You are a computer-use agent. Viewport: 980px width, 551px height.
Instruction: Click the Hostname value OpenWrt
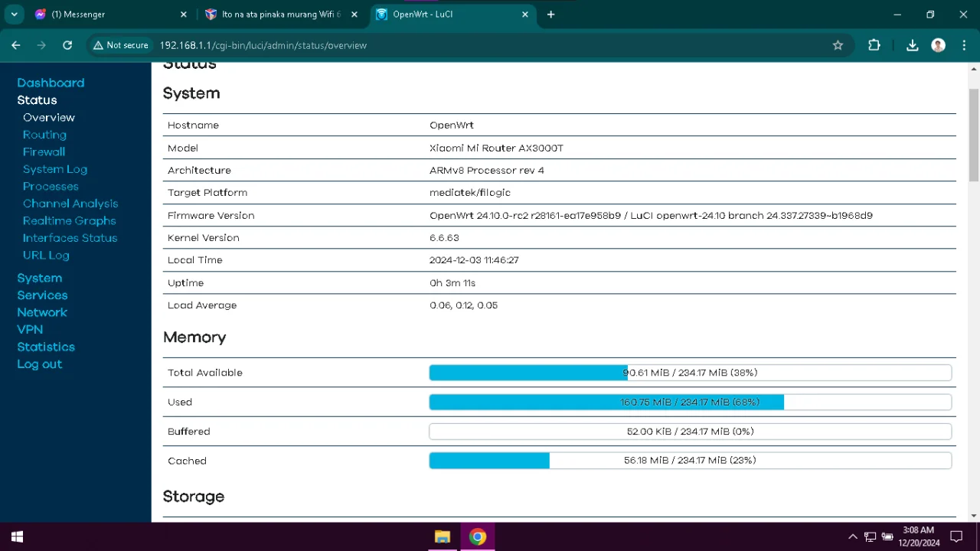pos(452,125)
